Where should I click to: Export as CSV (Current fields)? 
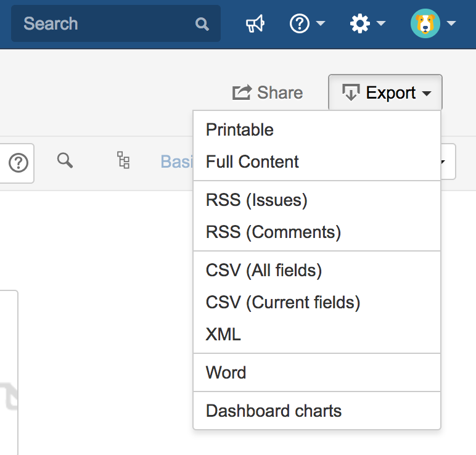(283, 303)
